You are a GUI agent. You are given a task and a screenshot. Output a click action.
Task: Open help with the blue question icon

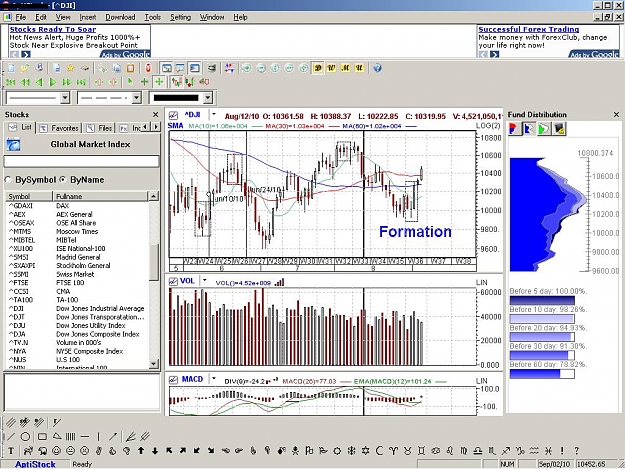point(377,68)
